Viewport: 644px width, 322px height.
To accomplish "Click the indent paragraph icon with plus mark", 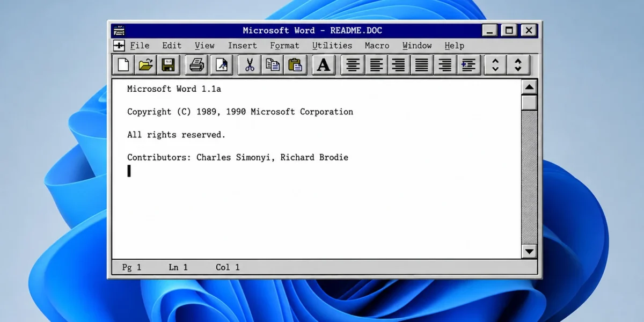I will [468, 65].
